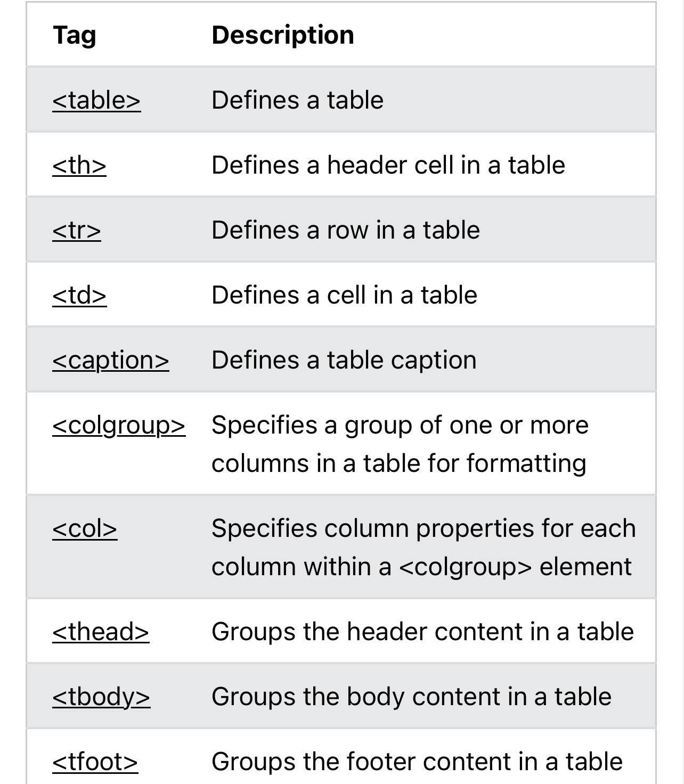Open the <tbody> tag link
This screenshot has width=684, height=784.
[x=101, y=697]
